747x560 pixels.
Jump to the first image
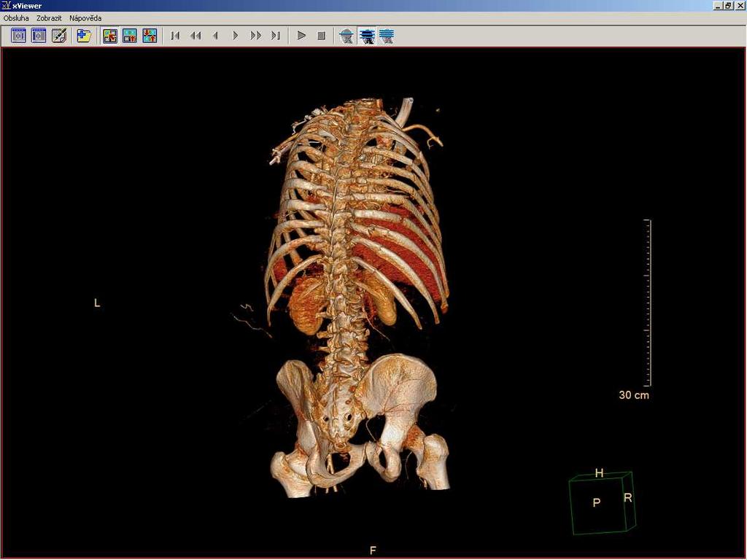click(x=175, y=36)
